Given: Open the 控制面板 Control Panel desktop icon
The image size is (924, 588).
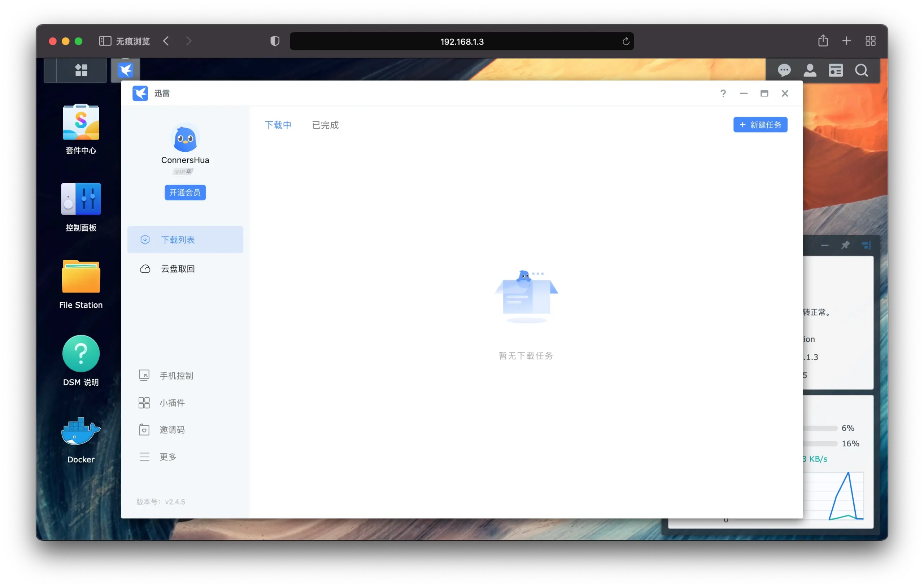Looking at the screenshot, I should (81, 207).
